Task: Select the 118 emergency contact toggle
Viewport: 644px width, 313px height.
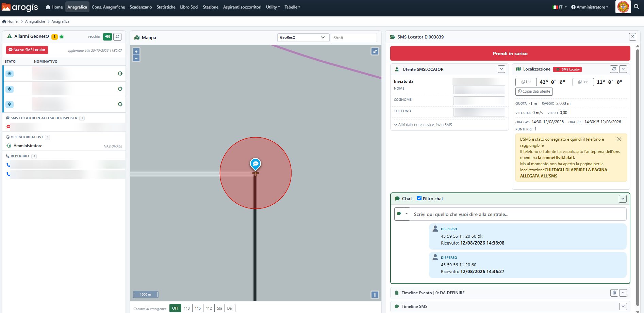Action: [187, 308]
